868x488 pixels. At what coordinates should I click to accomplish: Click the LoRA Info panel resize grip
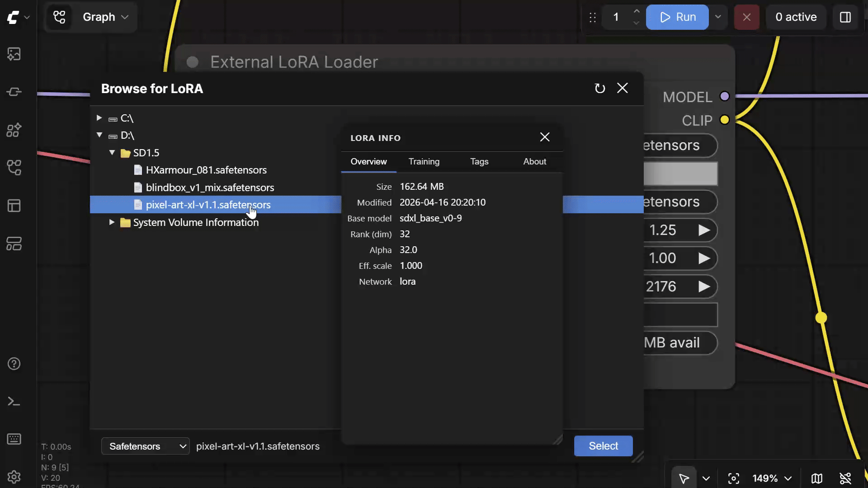click(x=557, y=440)
